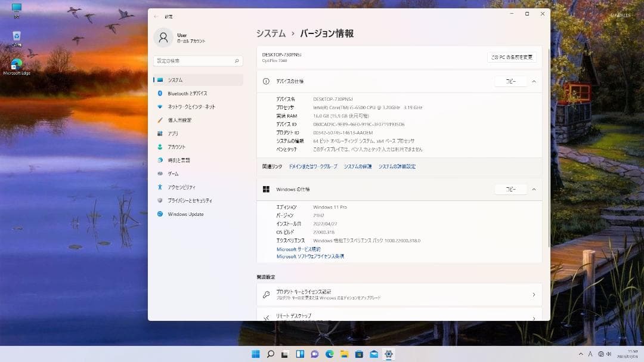
Task: Click the Search icon on the taskbar
Action: [271, 354]
